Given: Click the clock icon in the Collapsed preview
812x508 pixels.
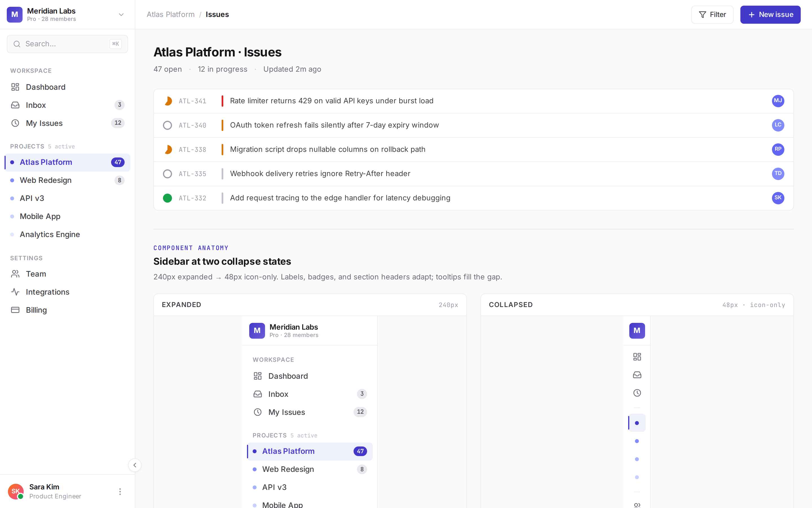Looking at the screenshot, I should point(637,393).
